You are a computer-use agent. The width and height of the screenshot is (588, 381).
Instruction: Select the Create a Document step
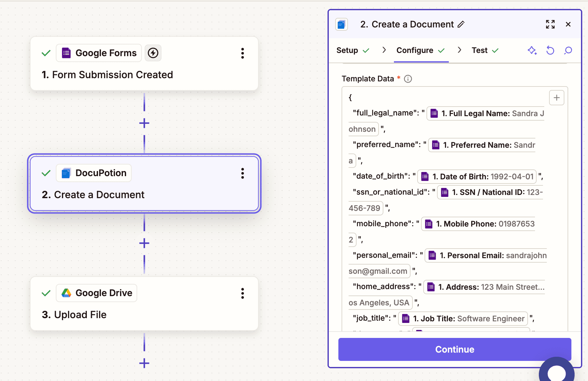(x=144, y=183)
